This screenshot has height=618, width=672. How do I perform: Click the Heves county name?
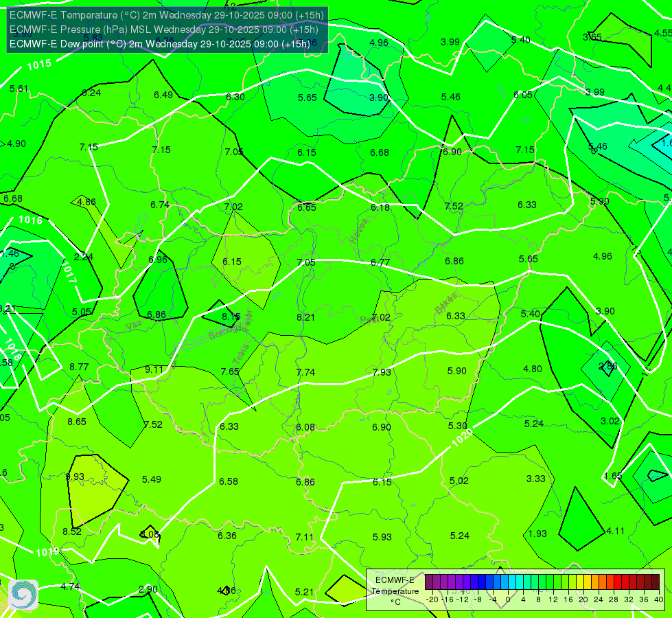[x=359, y=231]
